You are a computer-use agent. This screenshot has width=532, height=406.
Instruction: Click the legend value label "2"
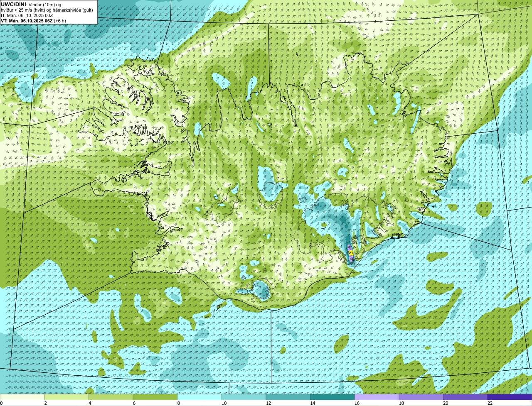45,403
